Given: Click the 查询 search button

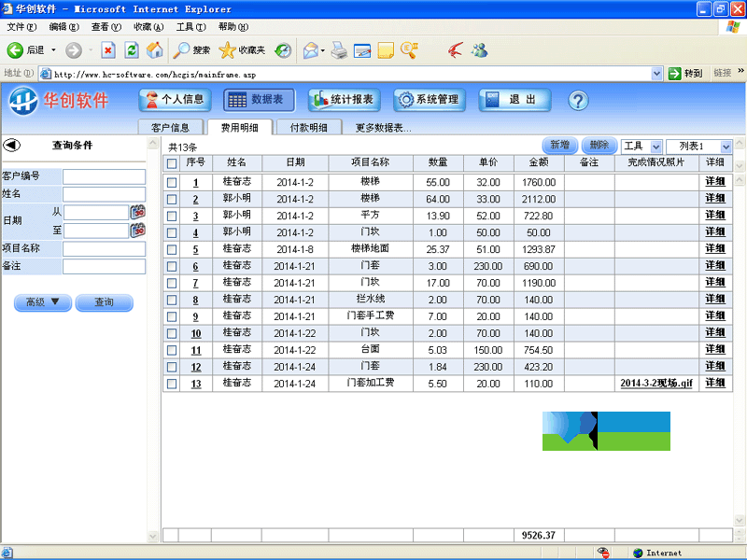Looking at the screenshot, I should coord(104,302).
